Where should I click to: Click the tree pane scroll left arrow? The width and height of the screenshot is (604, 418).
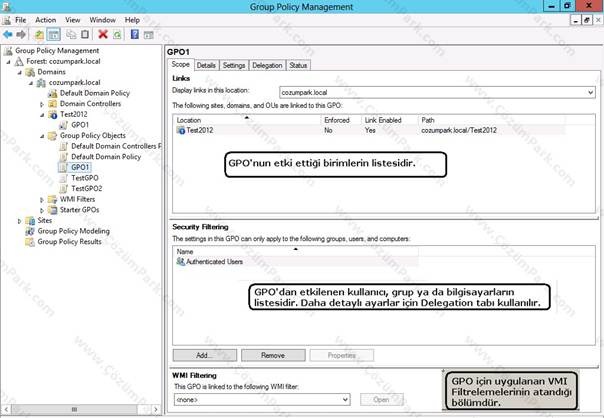tap(6, 409)
